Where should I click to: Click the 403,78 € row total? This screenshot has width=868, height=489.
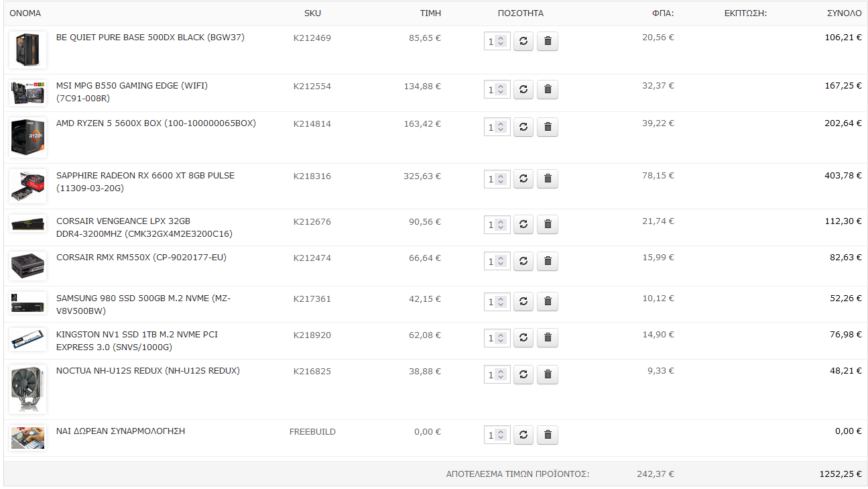point(843,176)
